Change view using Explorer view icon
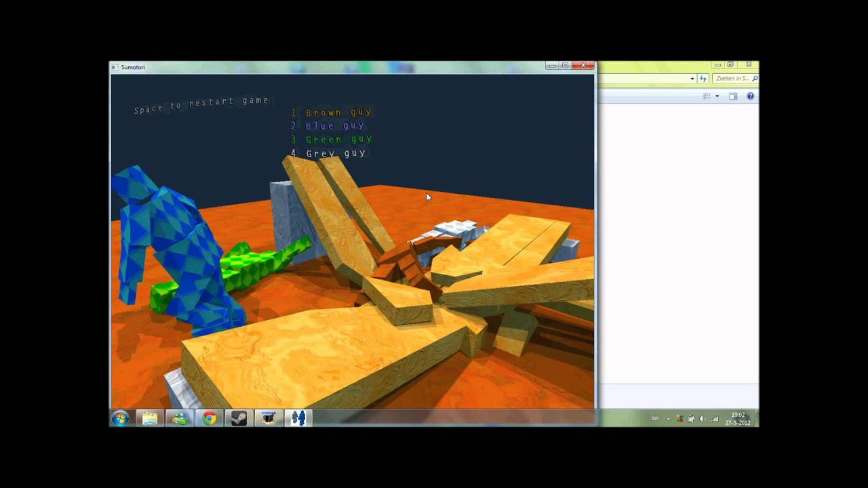Viewport: 868px width, 488px height. (707, 96)
